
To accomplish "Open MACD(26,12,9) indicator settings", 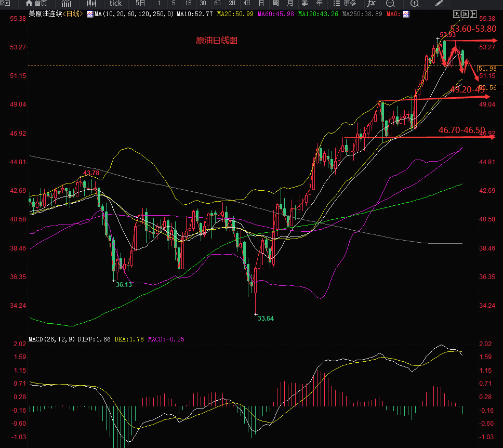I will tap(52, 339).
